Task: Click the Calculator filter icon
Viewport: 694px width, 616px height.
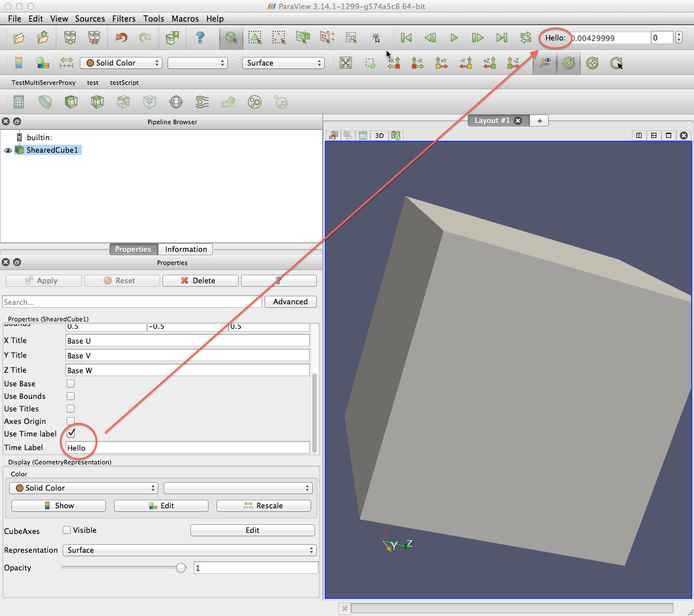Action: (x=19, y=103)
